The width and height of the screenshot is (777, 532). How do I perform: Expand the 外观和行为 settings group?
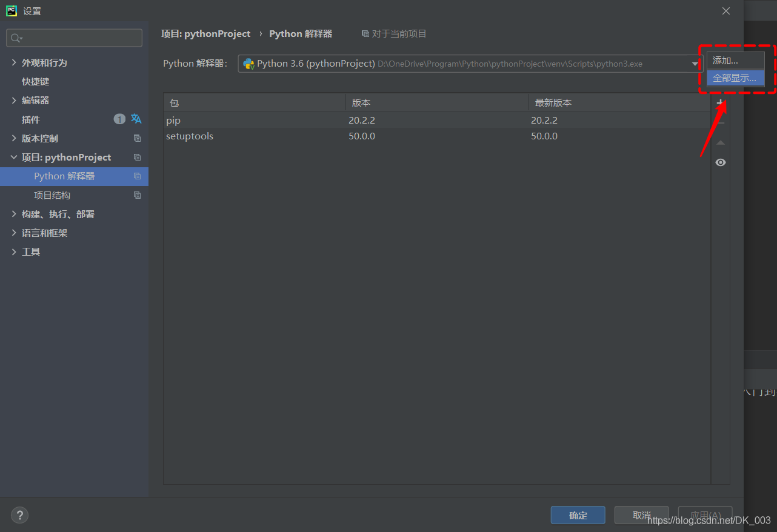pyautogui.click(x=14, y=62)
